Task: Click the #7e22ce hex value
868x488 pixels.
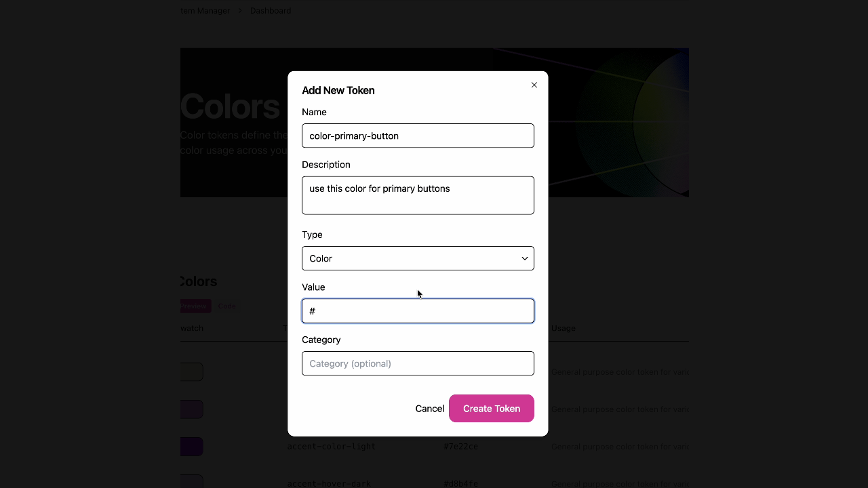Action: click(x=460, y=447)
